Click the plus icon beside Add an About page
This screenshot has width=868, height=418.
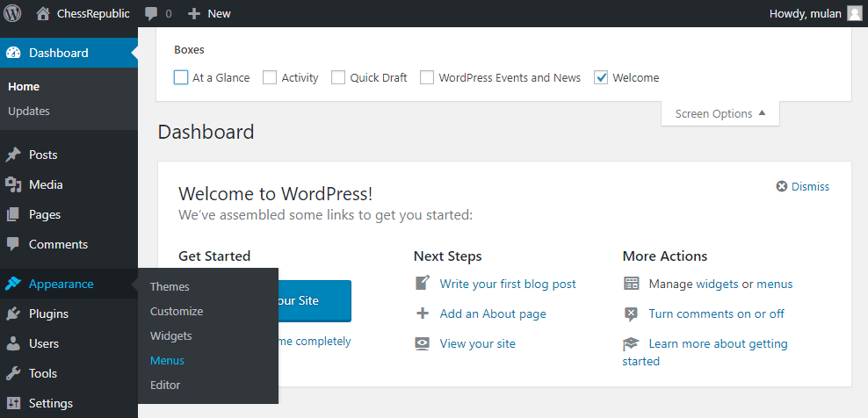423,313
